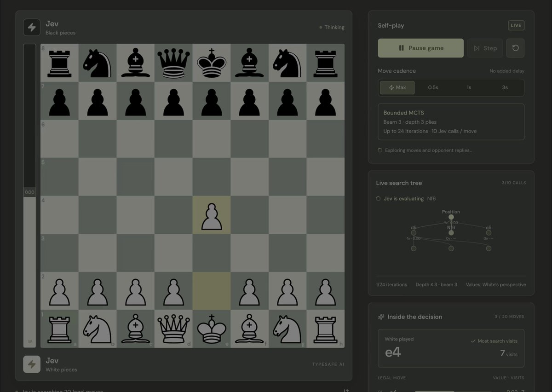Viewport: 552px width, 392px height.
Task: Pick the white knight on g1
Action: click(287, 329)
